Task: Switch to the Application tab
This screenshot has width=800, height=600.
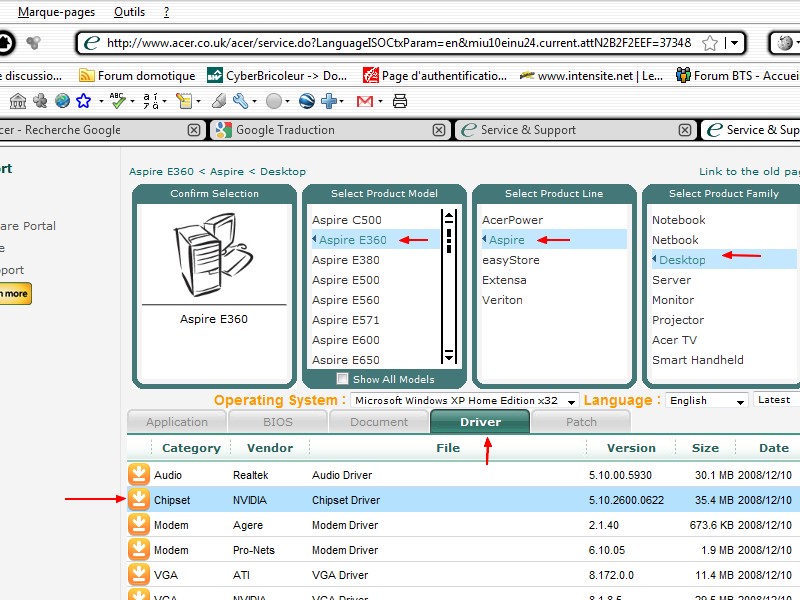Action: click(177, 422)
